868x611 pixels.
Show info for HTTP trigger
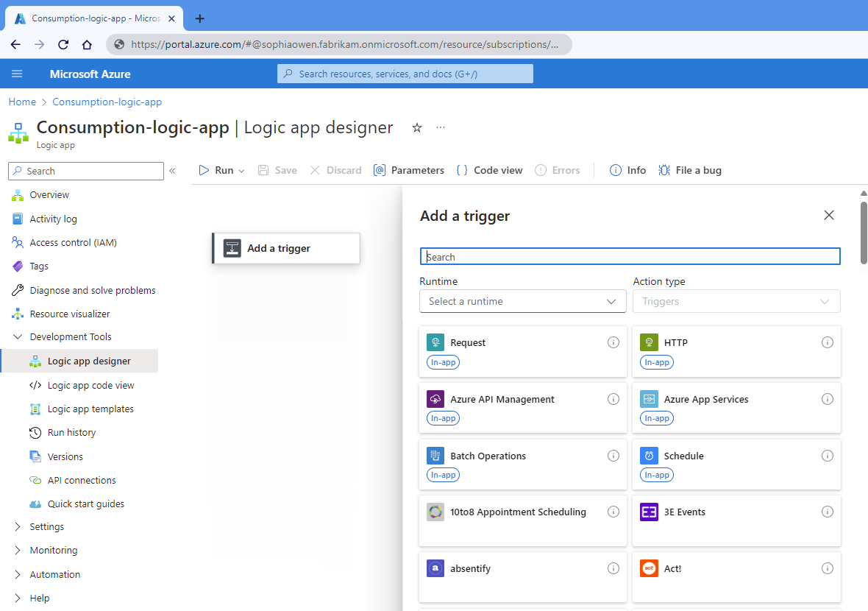pyautogui.click(x=827, y=342)
